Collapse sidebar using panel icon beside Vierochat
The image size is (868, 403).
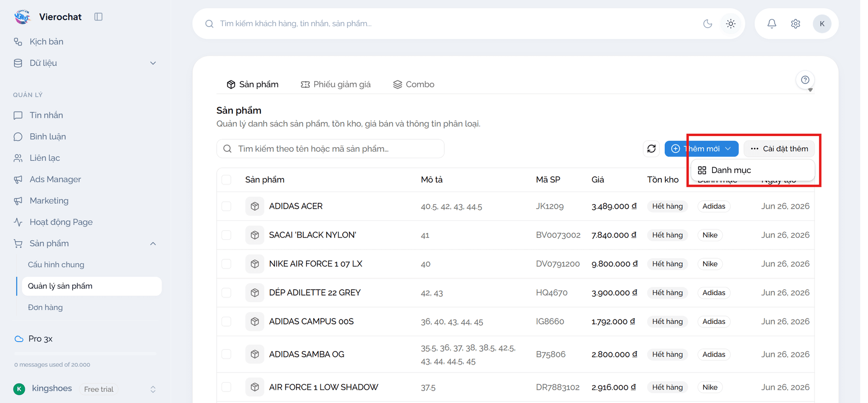coord(98,17)
